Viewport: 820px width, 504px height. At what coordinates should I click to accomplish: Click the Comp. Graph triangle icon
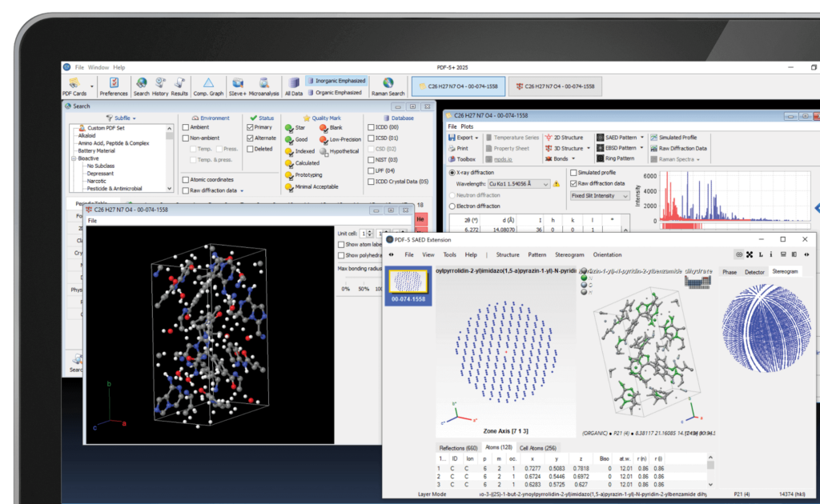[x=207, y=82]
